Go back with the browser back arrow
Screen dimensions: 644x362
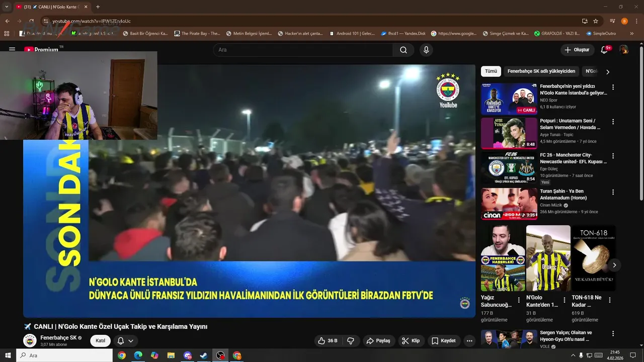coord(8,21)
